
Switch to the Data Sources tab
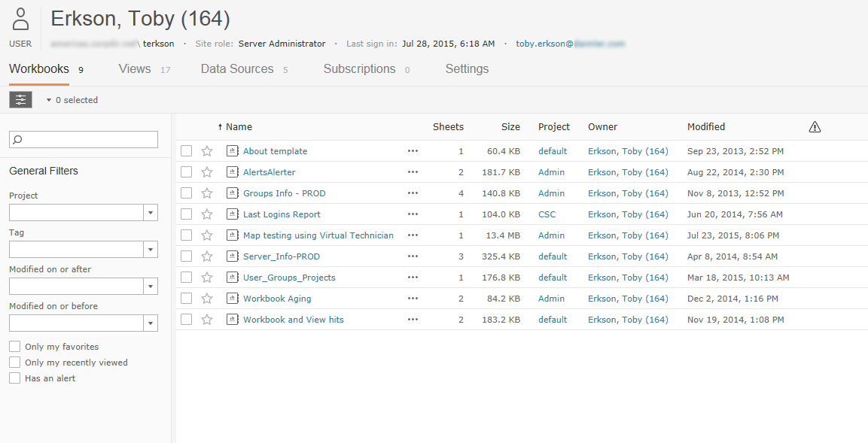236,68
